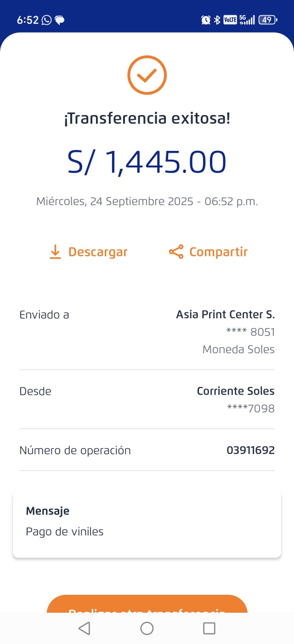Viewport: 294px width, 644px height.
Task: Tap the alarm clock status icon
Action: (205, 20)
